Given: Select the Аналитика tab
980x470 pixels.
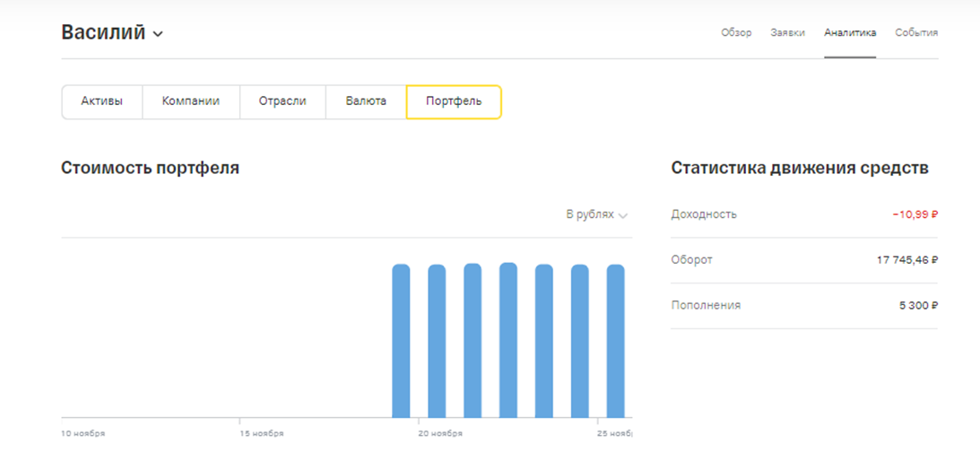Looking at the screenshot, I should point(850,32).
